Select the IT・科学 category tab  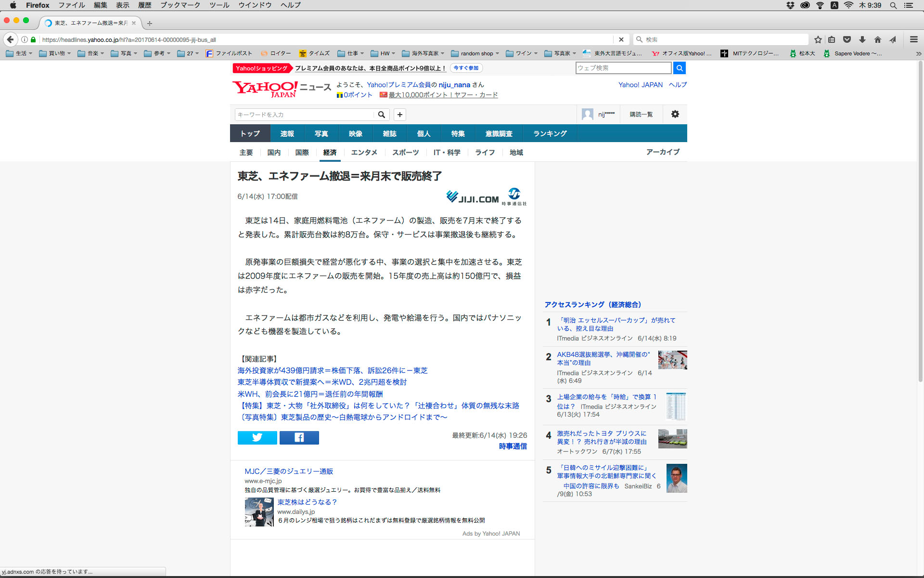point(447,152)
